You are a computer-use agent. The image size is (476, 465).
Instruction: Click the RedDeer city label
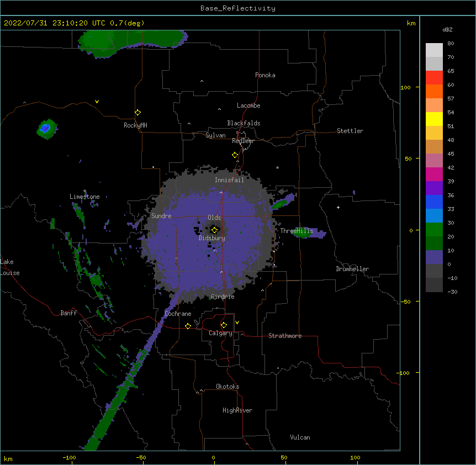243,141
